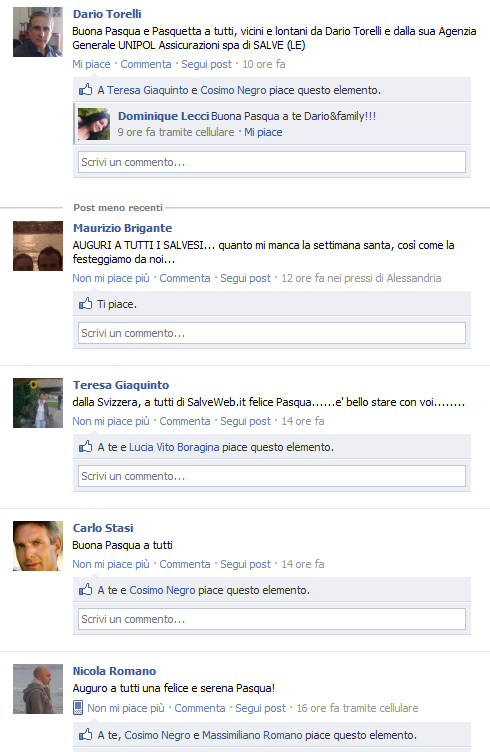The width and height of the screenshot is (490, 752).
Task: Click thumbs-up icon under Carlo Stasi's post
Action: pos(85,589)
